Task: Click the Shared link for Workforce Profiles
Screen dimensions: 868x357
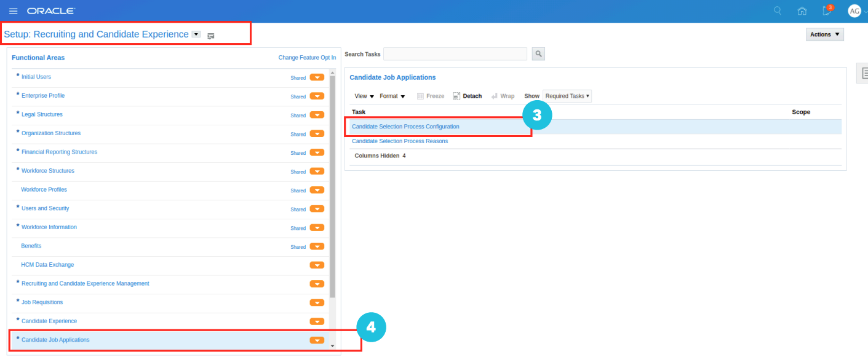Action: (x=298, y=190)
